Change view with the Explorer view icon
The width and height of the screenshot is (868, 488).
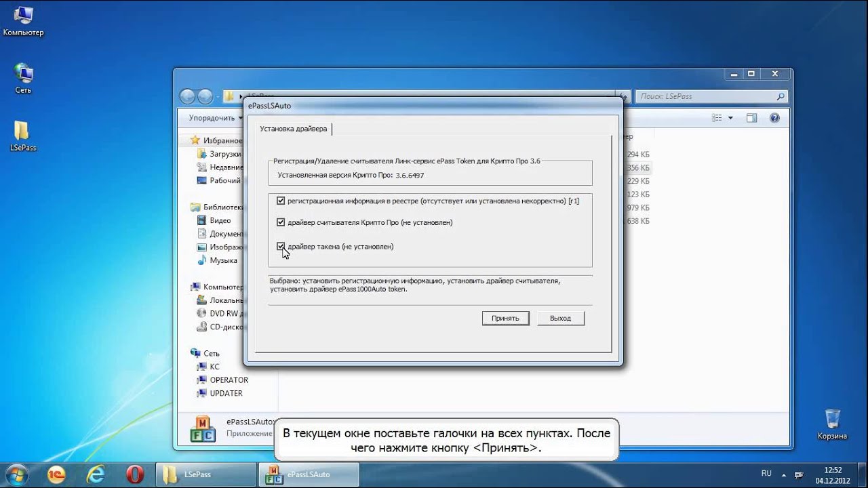(717, 118)
